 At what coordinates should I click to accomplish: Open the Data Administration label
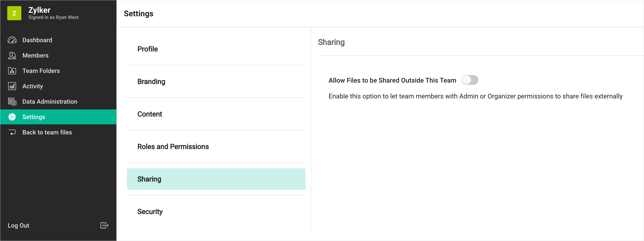(x=50, y=102)
